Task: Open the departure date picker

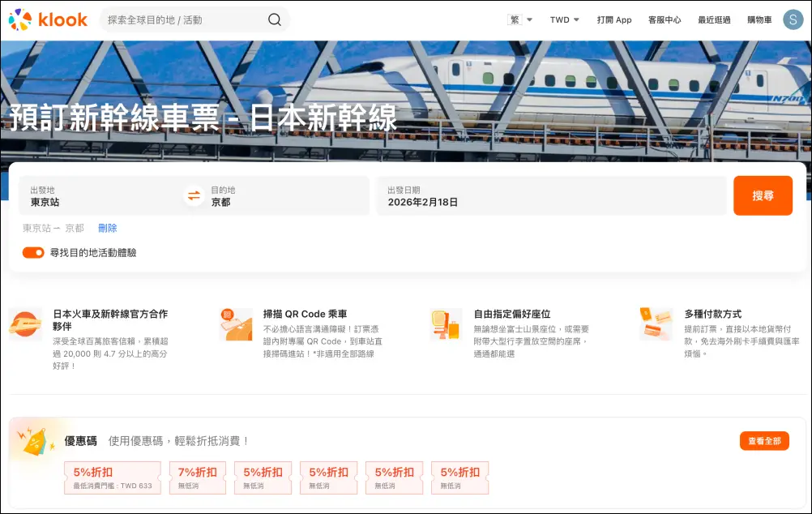Action: 551,196
